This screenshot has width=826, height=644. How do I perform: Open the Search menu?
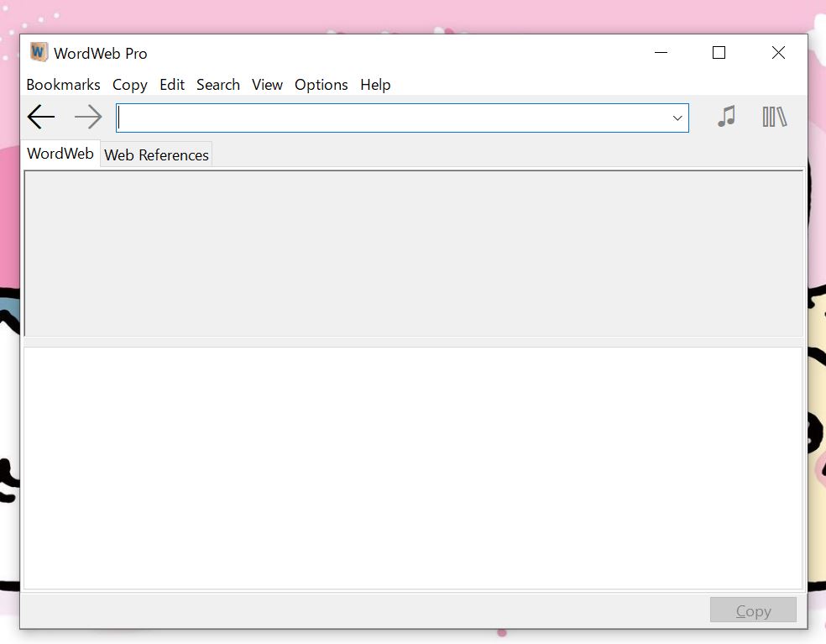pos(218,85)
